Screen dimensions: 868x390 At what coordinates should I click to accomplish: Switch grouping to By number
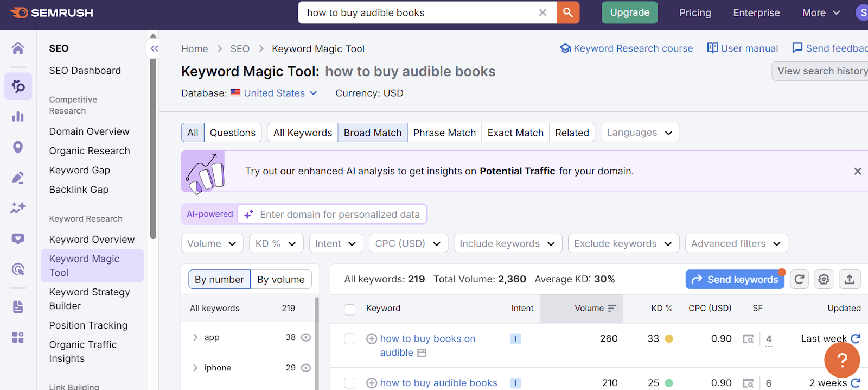click(x=219, y=279)
